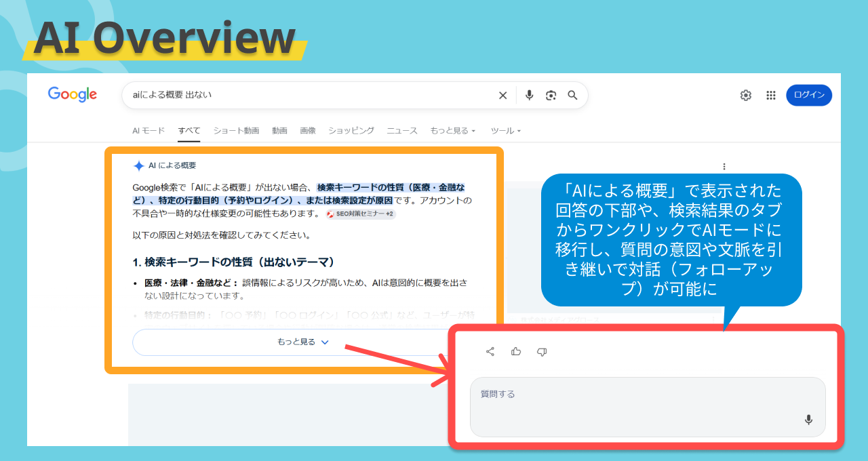Open the SEO対策セミナー source chip
This screenshot has height=461, width=868.
click(x=360, y=214)
